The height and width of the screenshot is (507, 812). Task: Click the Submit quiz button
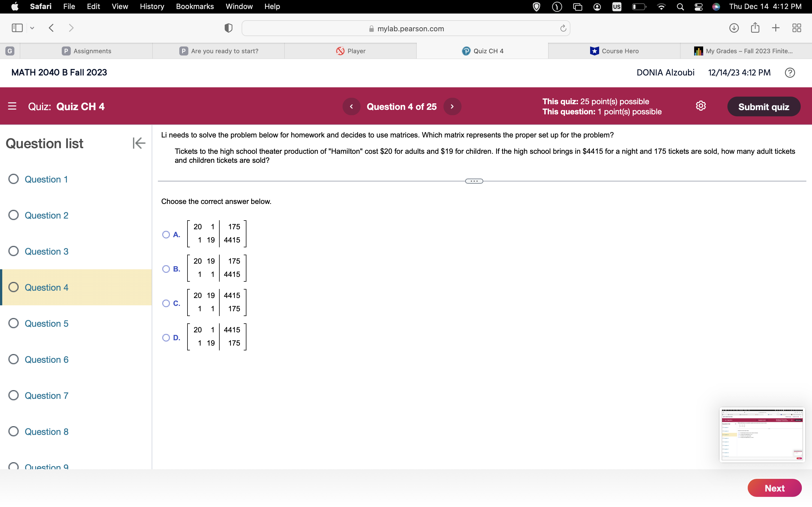(763, 106)
